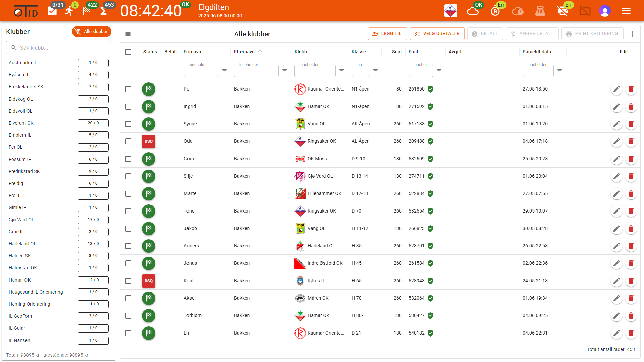Focus the Søk klubb search field

(59, 48)
